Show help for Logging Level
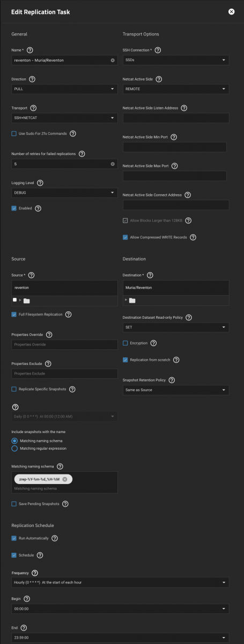The width and height of the screenshot is (244, 644). coord(40,182)
